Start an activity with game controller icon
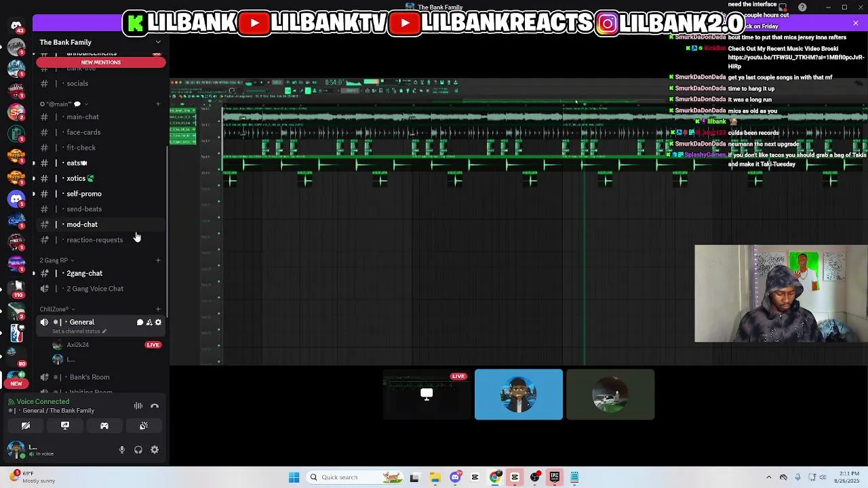868x488 pixels. pyautogui.click(x=104, y=426)
